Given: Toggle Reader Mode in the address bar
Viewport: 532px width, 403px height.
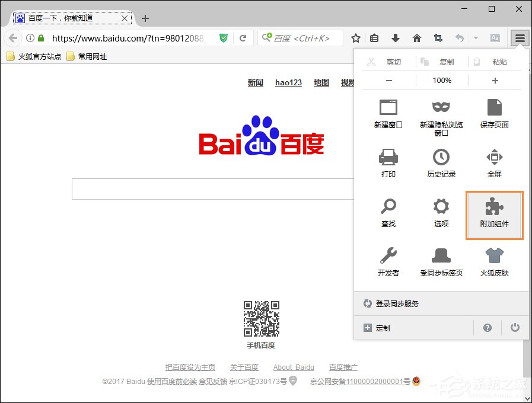Looking at the screenshot, I should pyautogui.click(x=495, y=37).
